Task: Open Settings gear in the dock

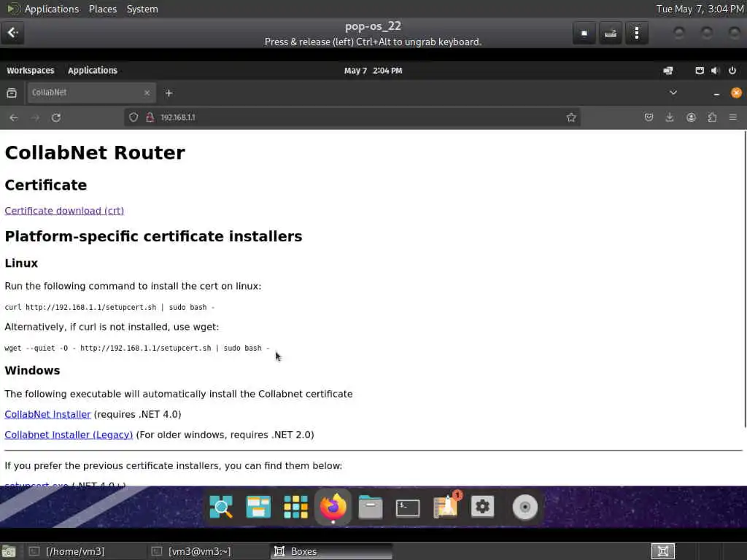Action: (483, 507)
